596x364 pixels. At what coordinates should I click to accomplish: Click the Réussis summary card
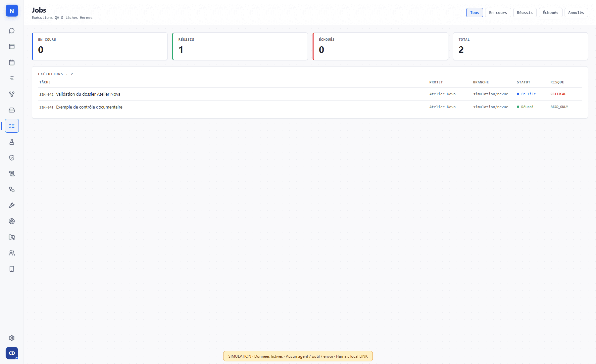240,46
